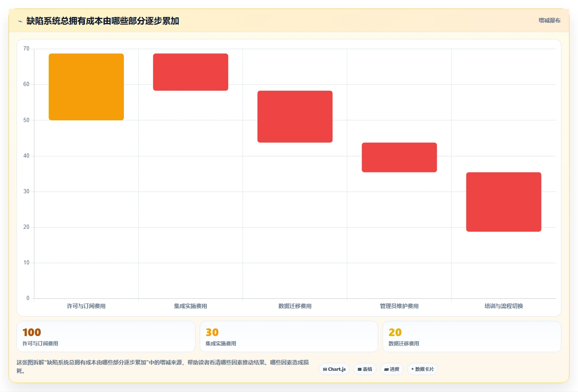Open the 30 集成实施费用 data card
The height and width of the screenshot is (392, 578).
[289, 336]
